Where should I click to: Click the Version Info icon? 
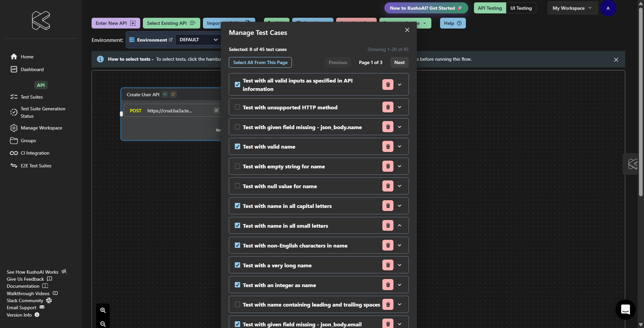(37, 315)
